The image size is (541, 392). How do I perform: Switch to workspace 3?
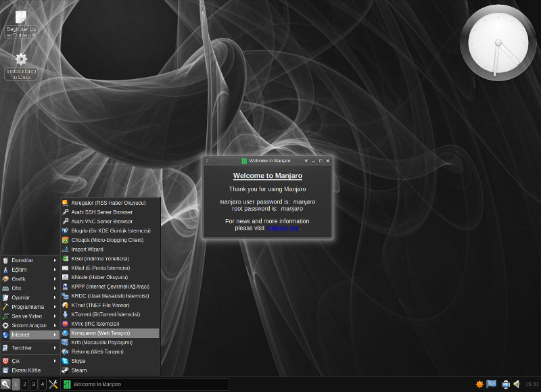coord(33,384)
